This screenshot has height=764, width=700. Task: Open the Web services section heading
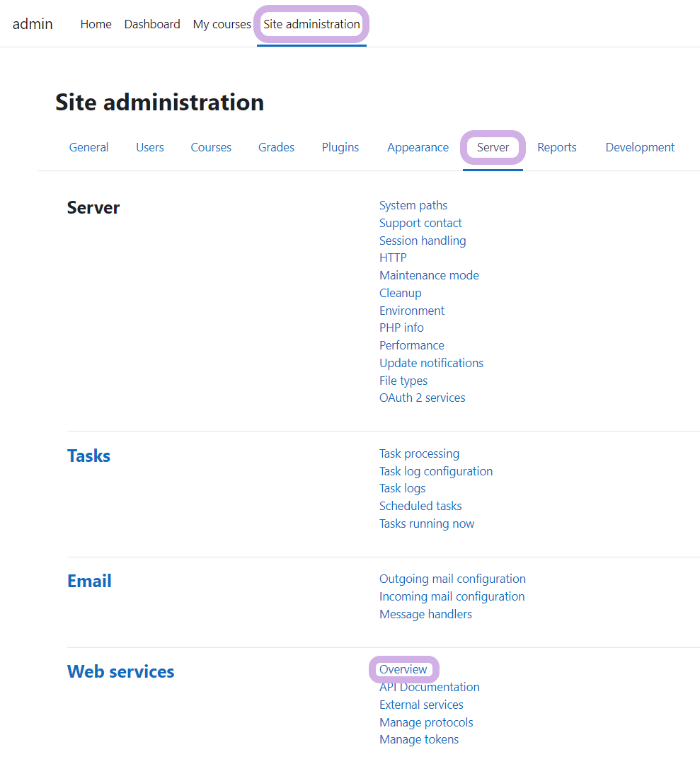[x=120, y=671]
